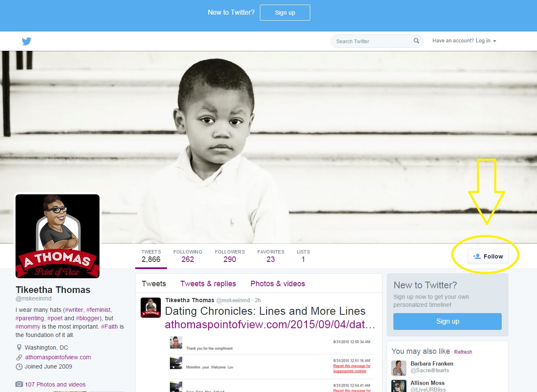Viewport: 537px width, 392px height.
Task: Click Allison Moss's avatar
Action: [398, 386]
